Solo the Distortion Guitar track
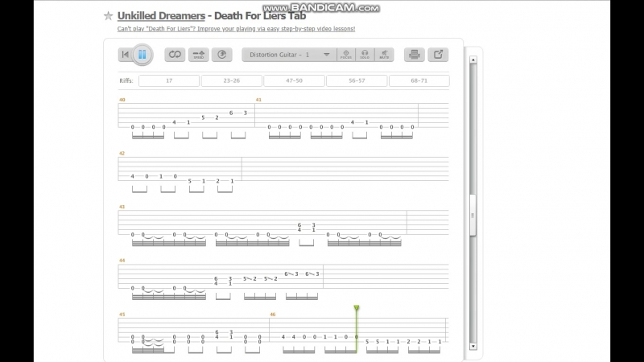The image size is (644, 362). coord(365,55)
